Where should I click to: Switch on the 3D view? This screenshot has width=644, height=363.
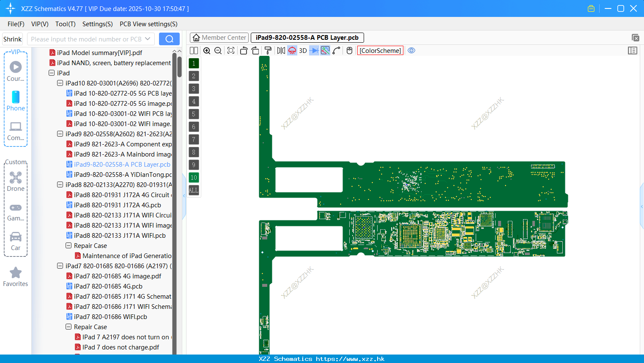(x=303, y=50)
